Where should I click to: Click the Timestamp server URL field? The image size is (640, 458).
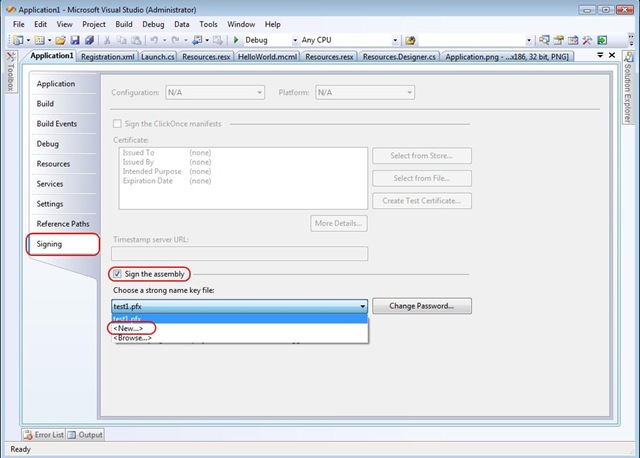pyautogui.click(x=240, y=253)
